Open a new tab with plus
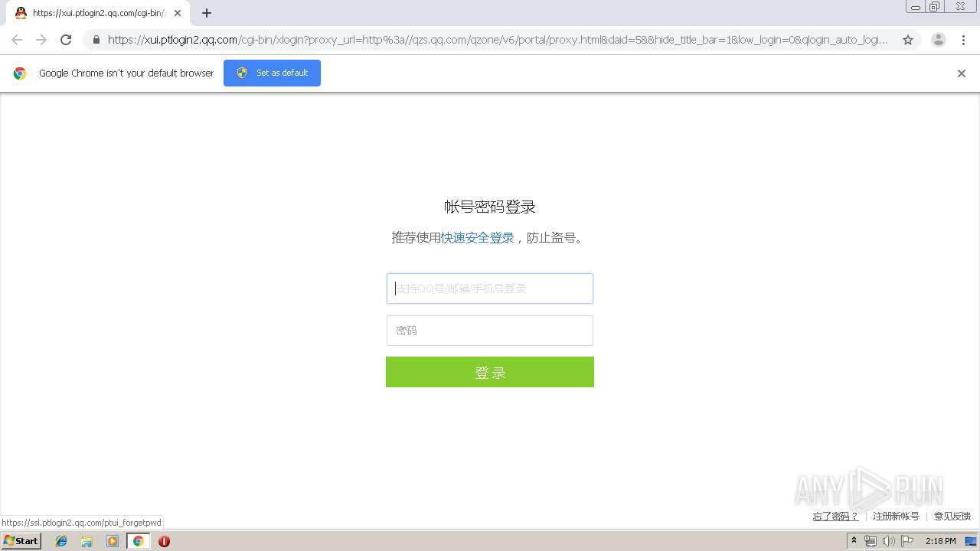 click(206, 13)
